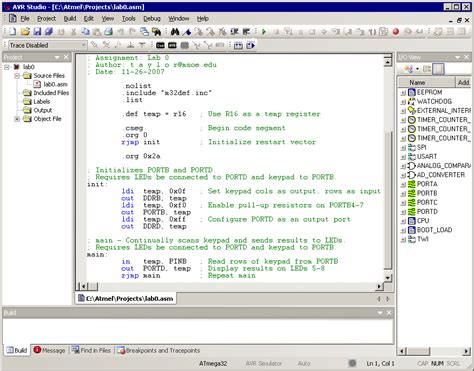Open the Project menu
Screen dimensions: 474x371
pos(46,19)
